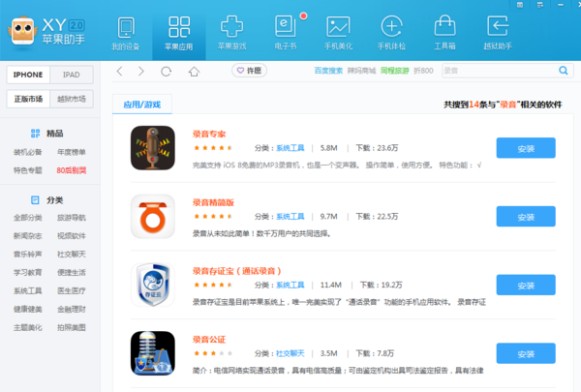Open the 同程旅游 link

(x=395, y=71)
